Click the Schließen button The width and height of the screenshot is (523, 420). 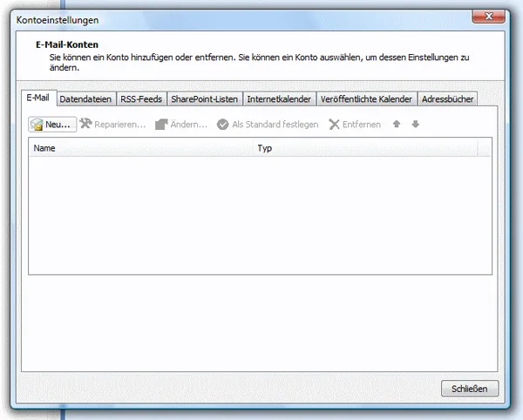[470, 389]
